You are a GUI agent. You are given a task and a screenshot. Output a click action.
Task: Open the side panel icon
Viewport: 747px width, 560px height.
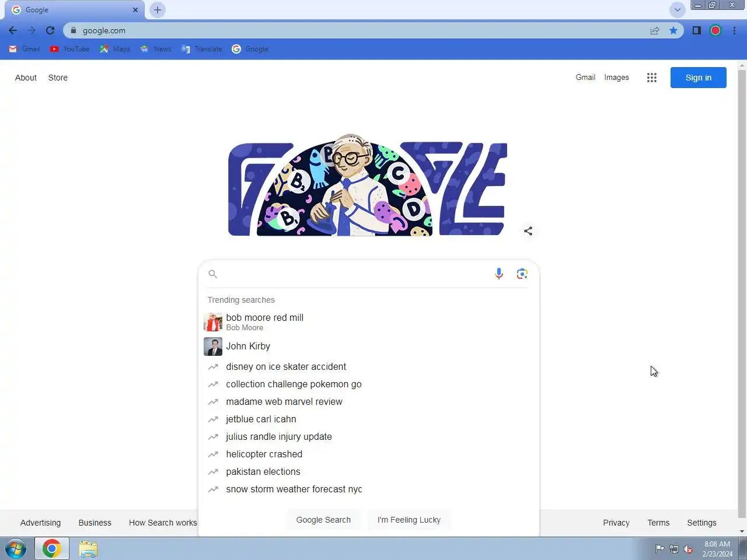point(696,30)
